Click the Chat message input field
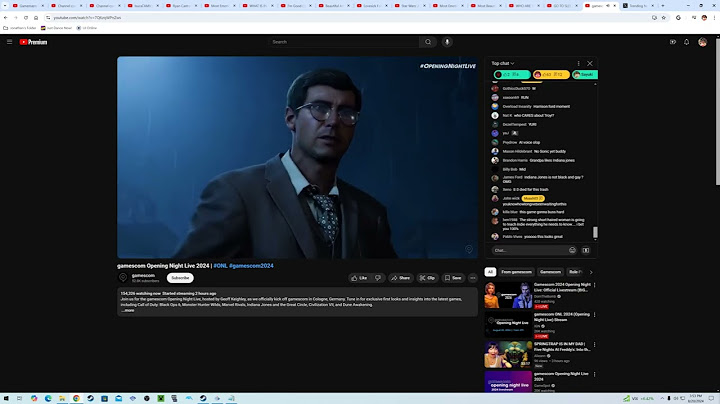Screen dimensions: 720x404 coord(529,250)
